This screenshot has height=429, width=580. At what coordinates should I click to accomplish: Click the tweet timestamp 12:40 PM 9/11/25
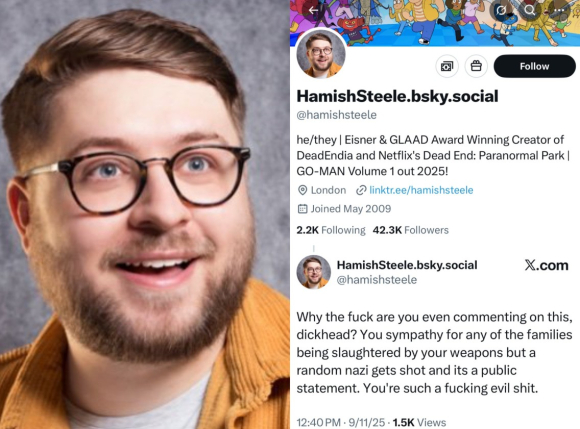point(341,422)
